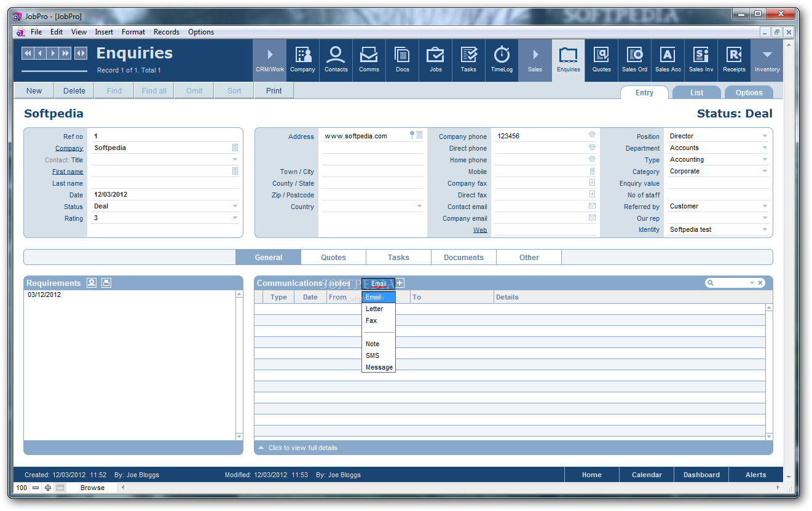Viewport: 812px width, 511px height.
Task: Click the Company phone dial icon
Action: [x=592, y=135]
